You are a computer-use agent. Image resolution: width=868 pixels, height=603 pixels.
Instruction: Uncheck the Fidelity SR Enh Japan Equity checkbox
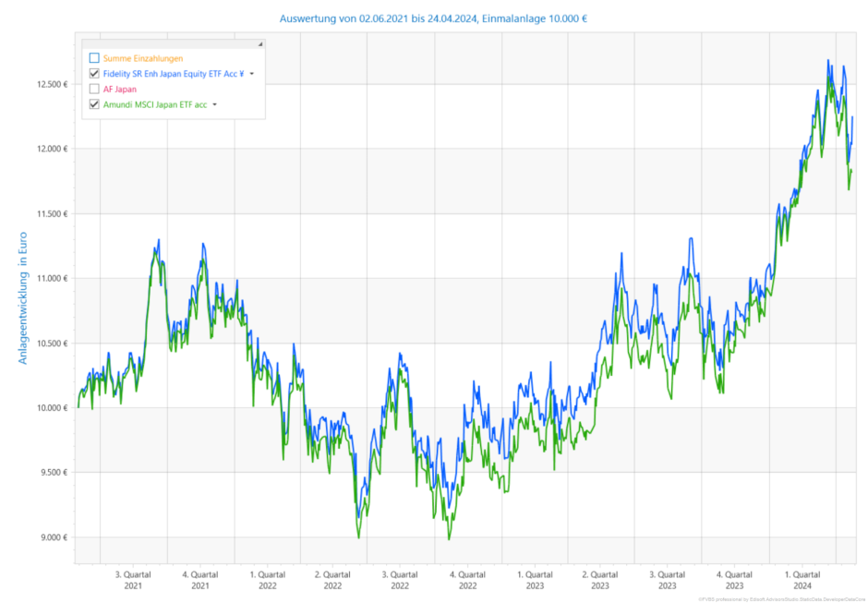94,74
